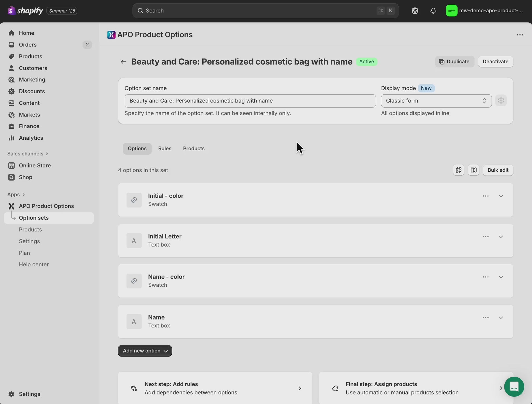Switch to the Products tab

(x=194, y=148)
